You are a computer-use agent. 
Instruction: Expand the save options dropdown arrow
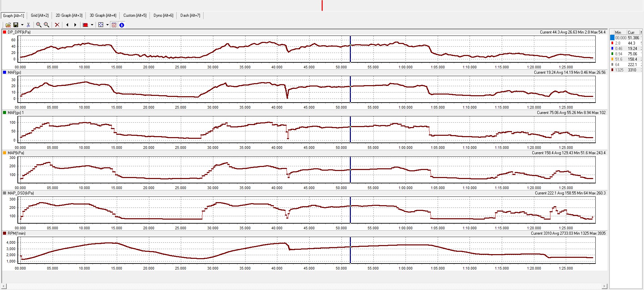(x=22, y=25)
